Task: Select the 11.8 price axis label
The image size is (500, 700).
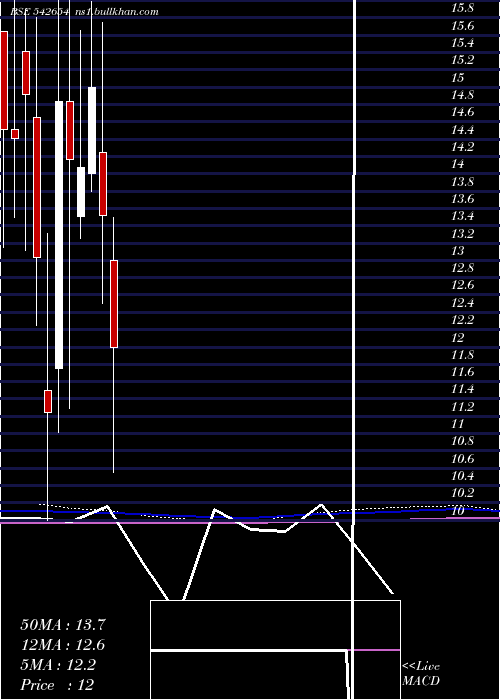Action: [462, 354]
